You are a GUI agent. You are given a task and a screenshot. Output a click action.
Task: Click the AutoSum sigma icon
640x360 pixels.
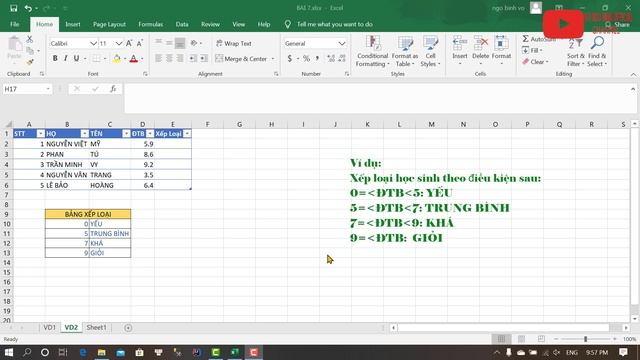pos(526,39)
